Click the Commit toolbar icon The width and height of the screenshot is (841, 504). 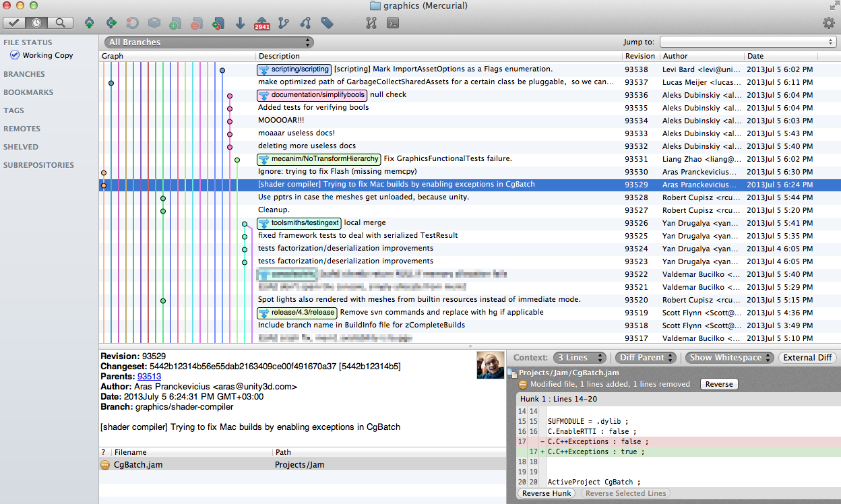[89, 23]
